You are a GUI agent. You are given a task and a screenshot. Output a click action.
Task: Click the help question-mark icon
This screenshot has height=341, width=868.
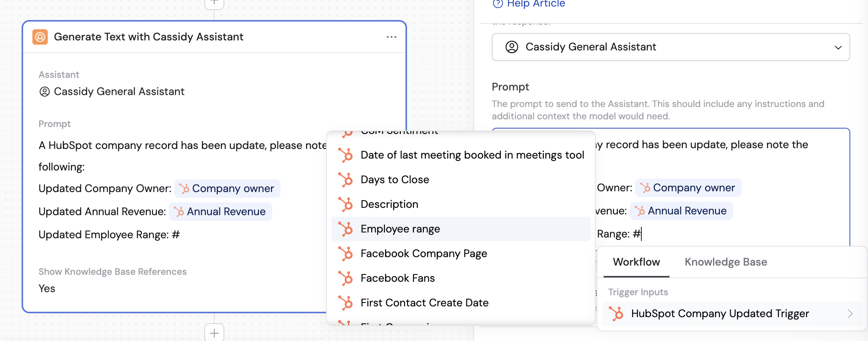[498, 4]
